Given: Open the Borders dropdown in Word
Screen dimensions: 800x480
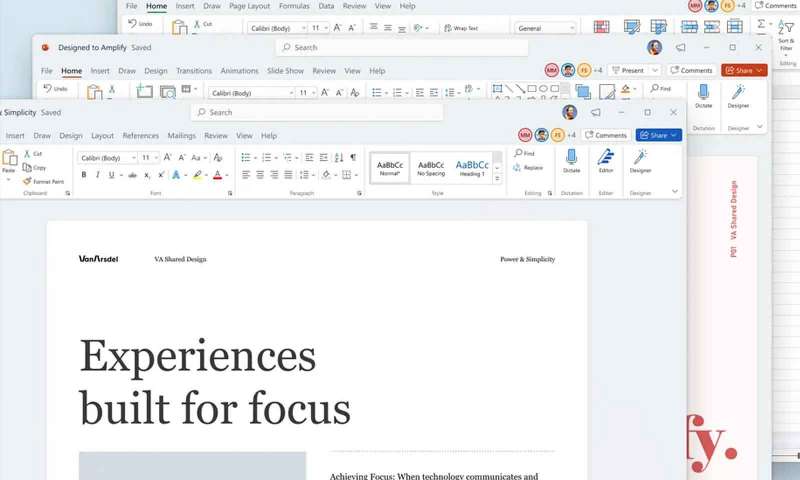Looking at the screenshot, I should (x=356, y=175).
